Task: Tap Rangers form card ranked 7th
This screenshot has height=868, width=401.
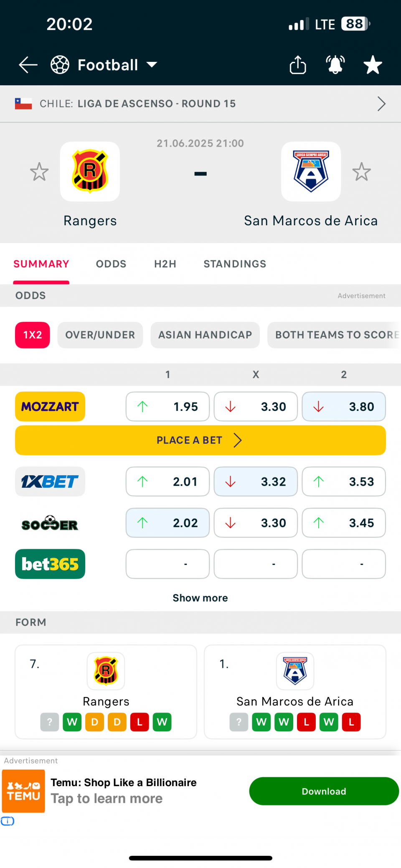Action: pos(106,692)
